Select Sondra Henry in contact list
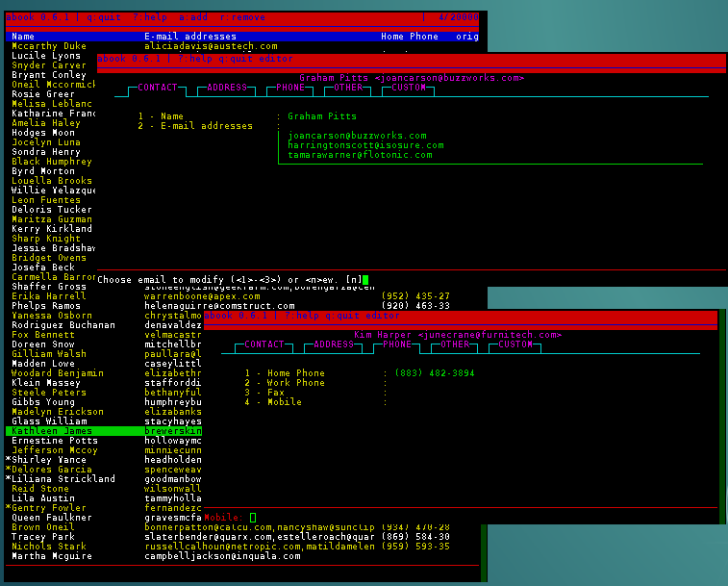The width and height of the screenshot is (728, 586). point(46,152)
